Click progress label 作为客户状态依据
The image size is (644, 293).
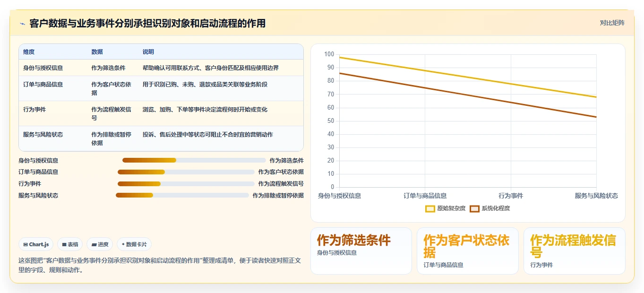pos(281,172)
